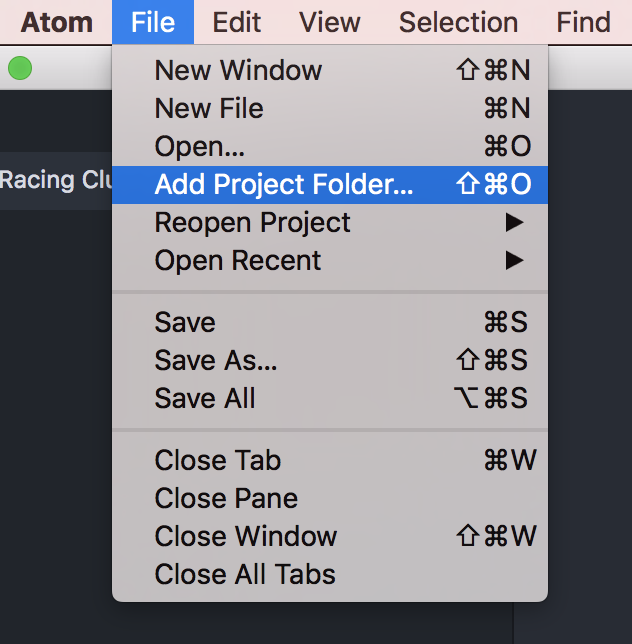This screenshot has width=632, height=644.
Task: Open the View menu
Action: 330,21
